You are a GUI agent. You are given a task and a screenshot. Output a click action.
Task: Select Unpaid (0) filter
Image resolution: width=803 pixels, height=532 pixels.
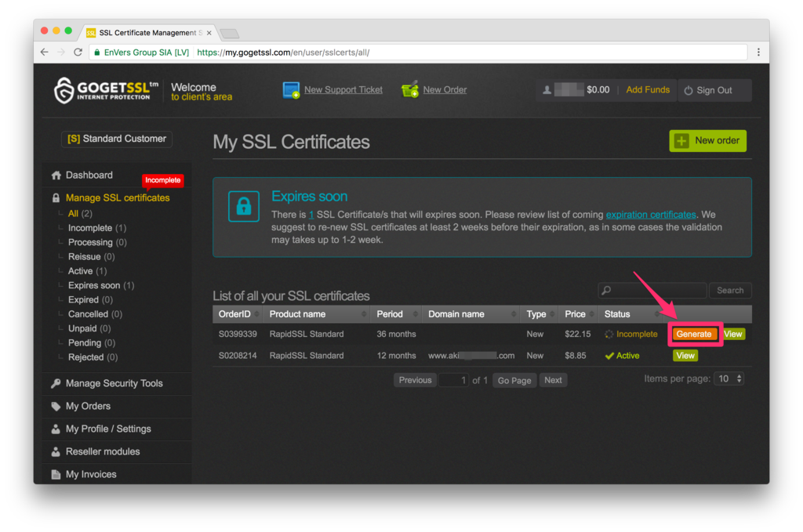point(89,328)
